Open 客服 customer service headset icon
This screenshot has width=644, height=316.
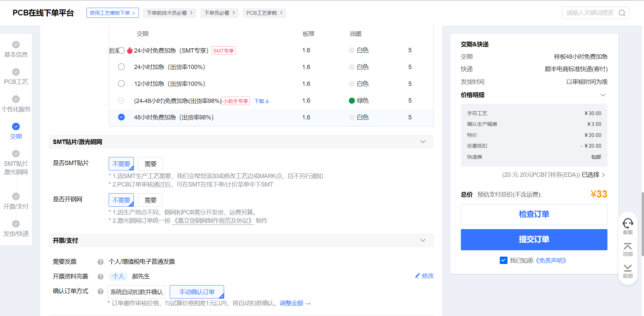point(628,223)
